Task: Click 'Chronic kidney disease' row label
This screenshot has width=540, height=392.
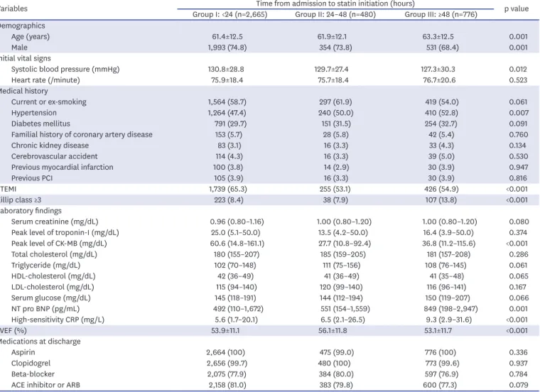Action: (x=50, y=146)
